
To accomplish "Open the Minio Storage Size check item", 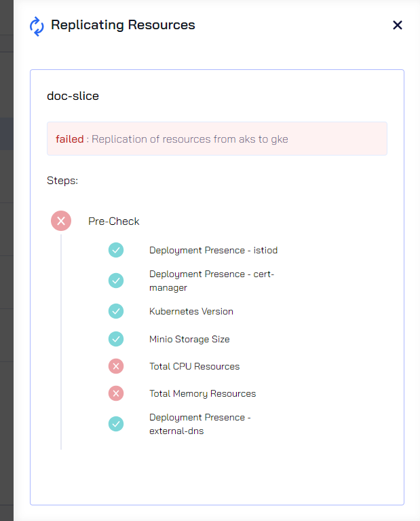I will click(x=189, y=339).
